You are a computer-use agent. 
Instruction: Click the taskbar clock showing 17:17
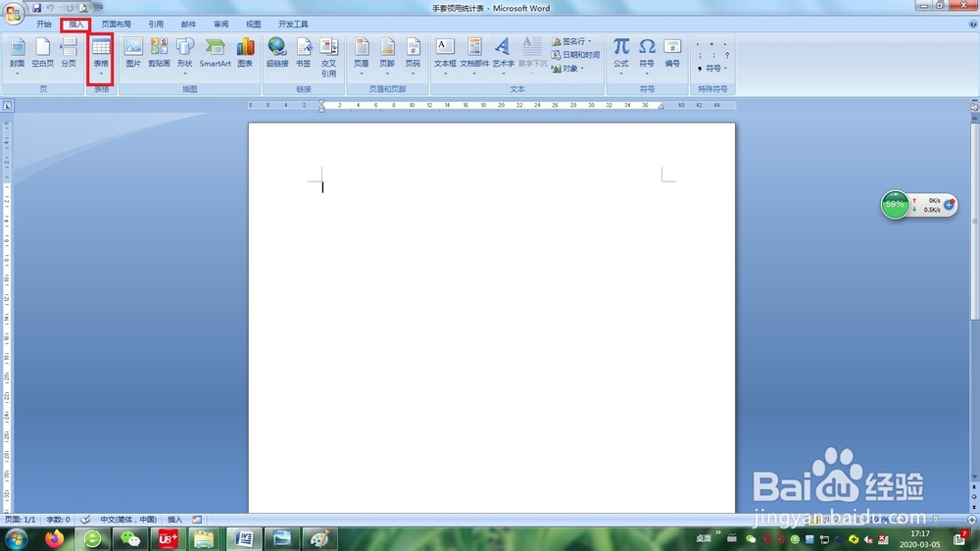[x=920, y=538]
